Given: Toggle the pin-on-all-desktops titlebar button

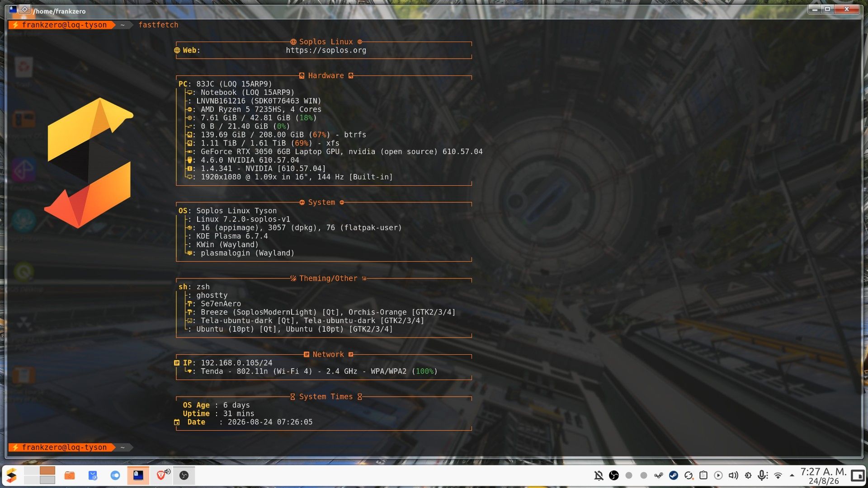Looking at the screenshot, I should (25, 9).
